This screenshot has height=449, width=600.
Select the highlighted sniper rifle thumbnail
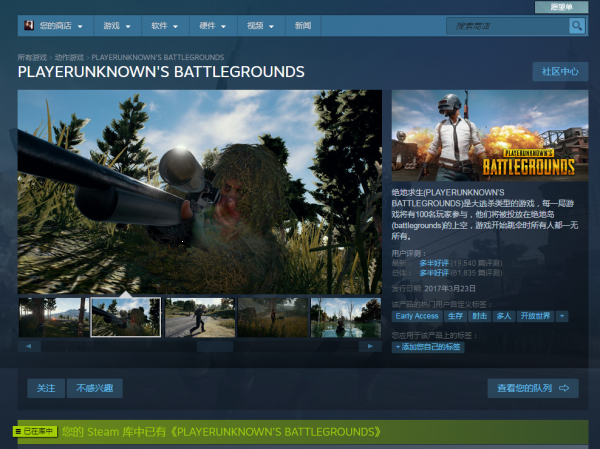[126, 318]
